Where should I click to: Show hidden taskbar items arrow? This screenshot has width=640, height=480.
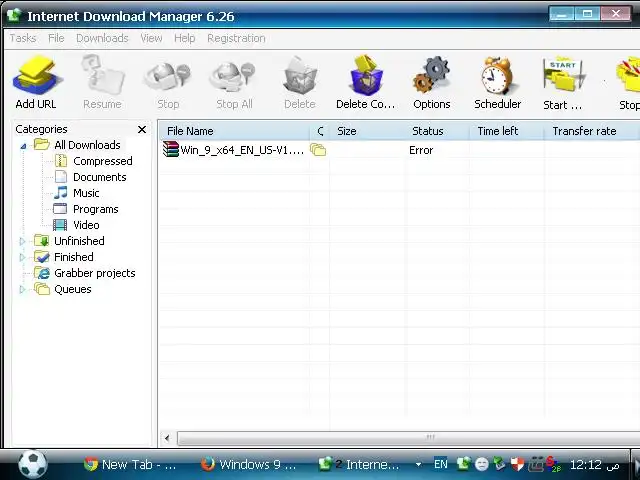(x=418, y=464)
